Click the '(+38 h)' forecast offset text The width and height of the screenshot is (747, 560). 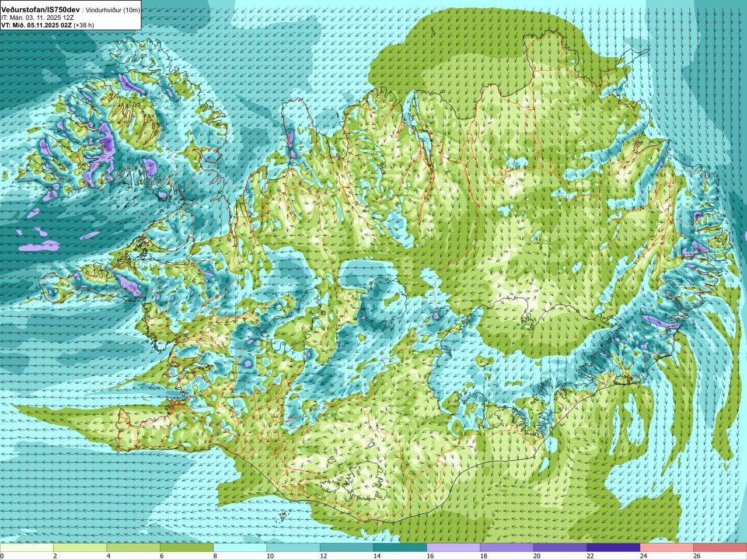tap(84, 25)
